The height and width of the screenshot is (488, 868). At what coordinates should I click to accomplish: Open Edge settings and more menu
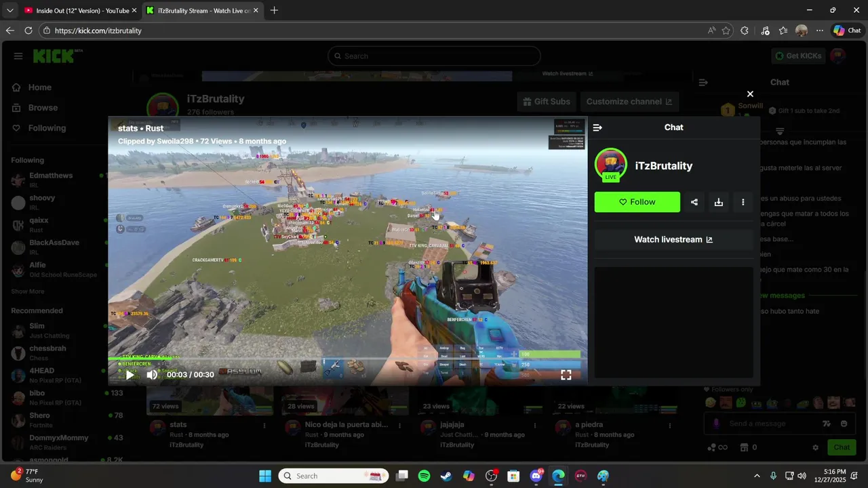[820, 30]
